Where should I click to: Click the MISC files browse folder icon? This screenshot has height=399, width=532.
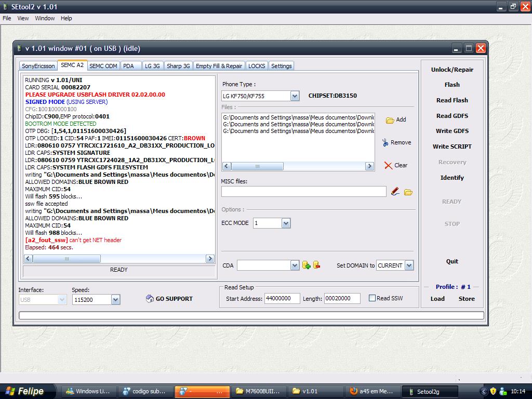pos(408,192)
